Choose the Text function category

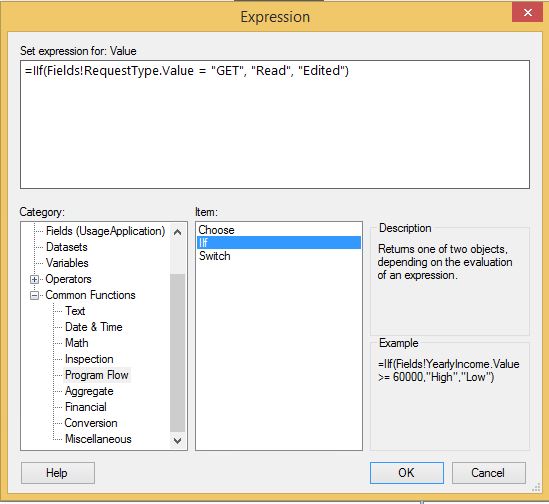[75, 311]
